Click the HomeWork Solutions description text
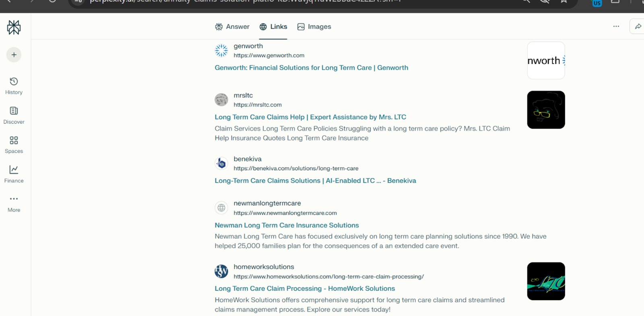The width and height of the screenshot is (644, 316). [359, 305]
